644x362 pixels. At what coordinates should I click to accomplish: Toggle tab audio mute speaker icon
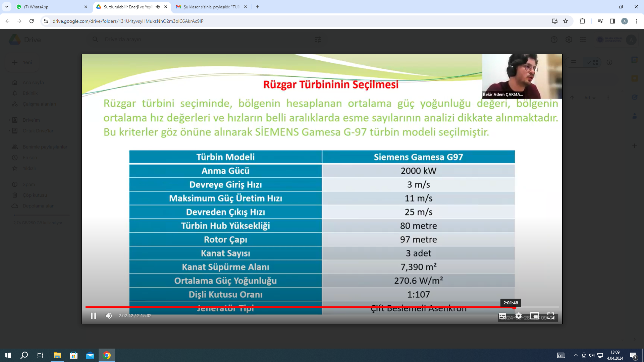click(x=158, y=7)
